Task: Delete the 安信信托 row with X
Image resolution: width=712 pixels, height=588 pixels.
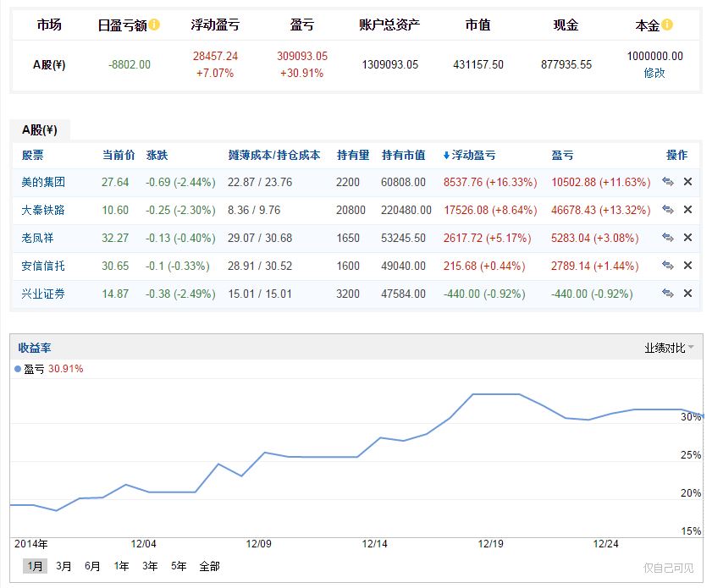Action: [688, 265]
